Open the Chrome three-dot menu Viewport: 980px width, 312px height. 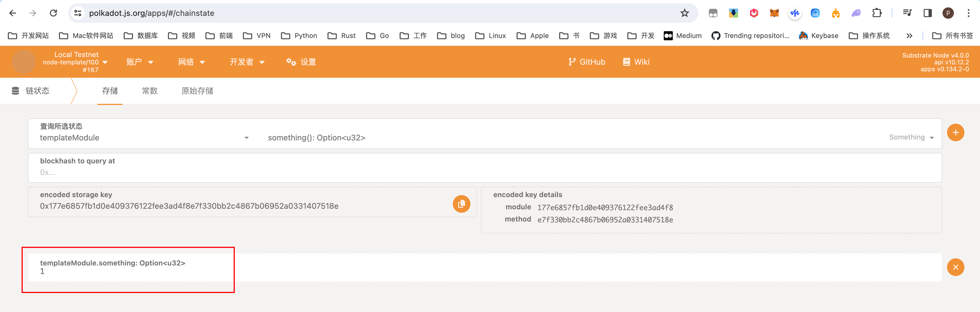tap(968, 13)
